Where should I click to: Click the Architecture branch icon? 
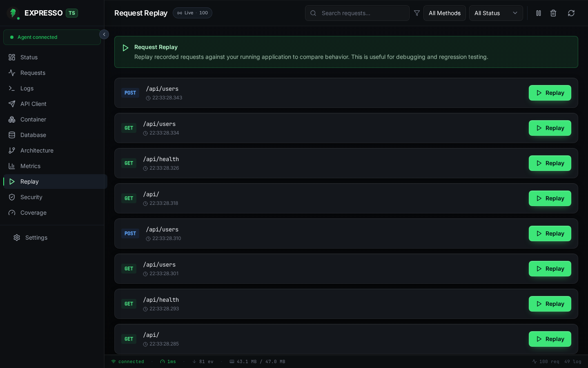click(12, 150)
